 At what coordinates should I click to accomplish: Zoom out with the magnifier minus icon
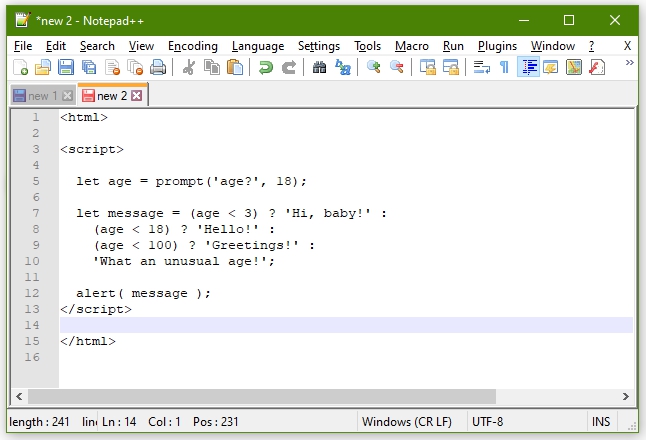[397, 67]
